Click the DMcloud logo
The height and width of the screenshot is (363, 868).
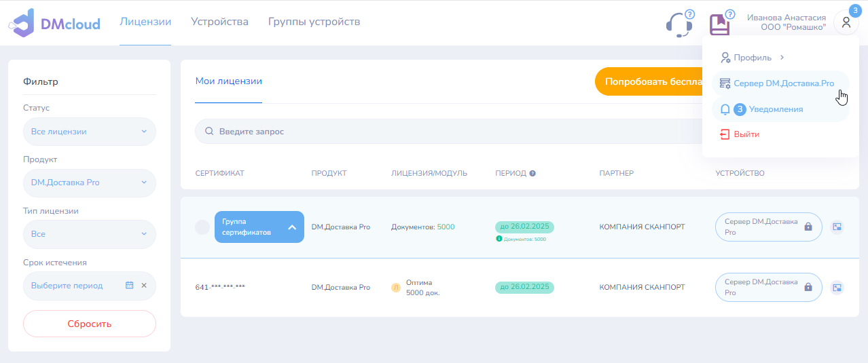click(x=54, y=23)
